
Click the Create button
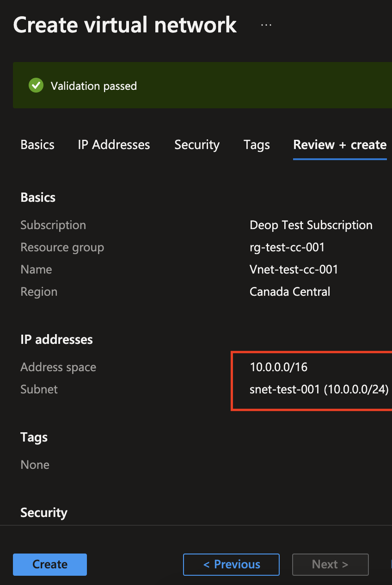(x=50, y=564)
